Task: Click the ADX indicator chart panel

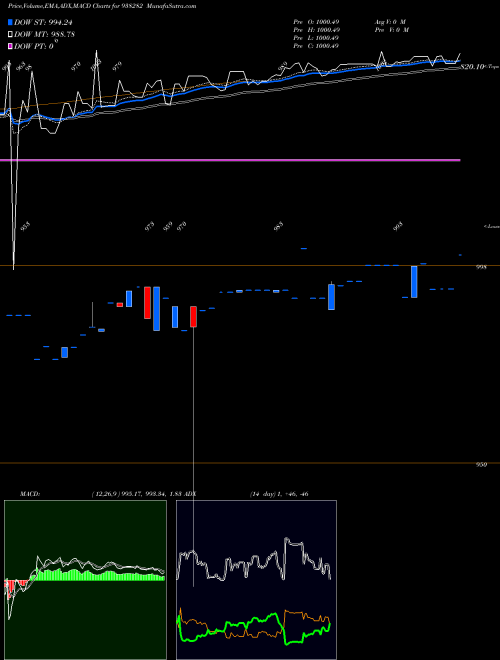Action: 256,580
